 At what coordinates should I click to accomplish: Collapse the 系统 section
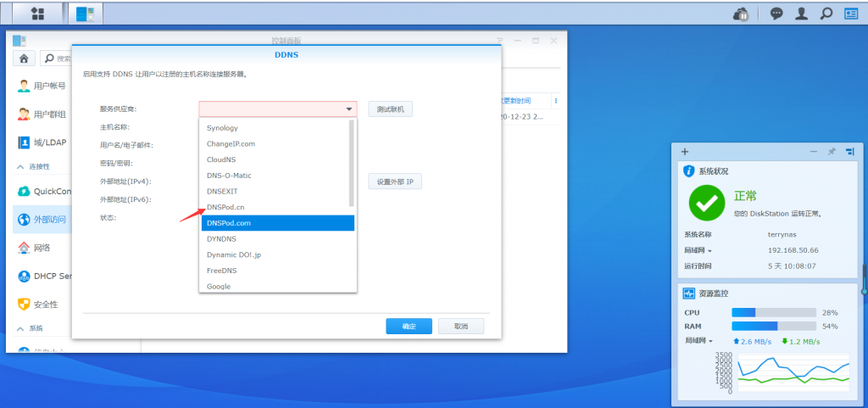(20, 327)
